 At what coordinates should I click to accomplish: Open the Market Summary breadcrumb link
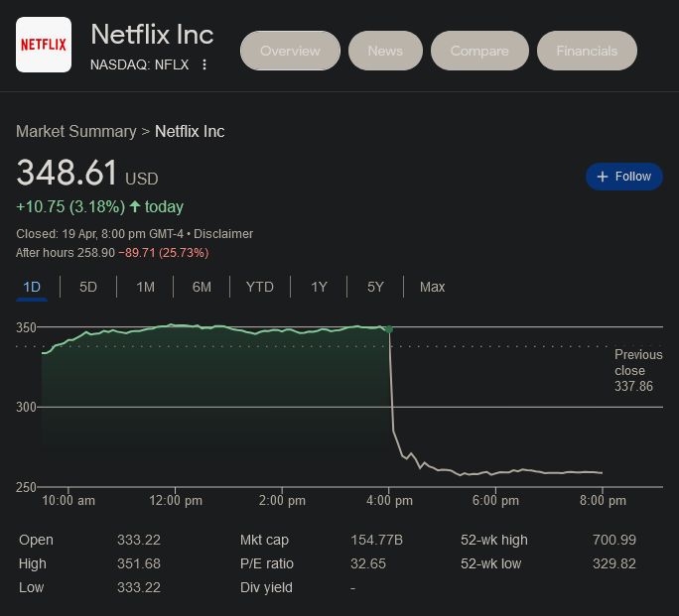pos(75,132)
